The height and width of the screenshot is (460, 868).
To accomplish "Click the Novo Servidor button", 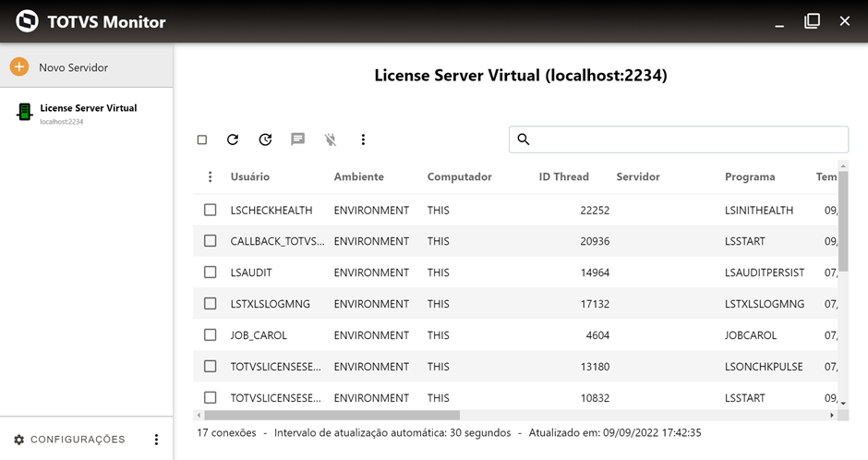I will 87,67.
